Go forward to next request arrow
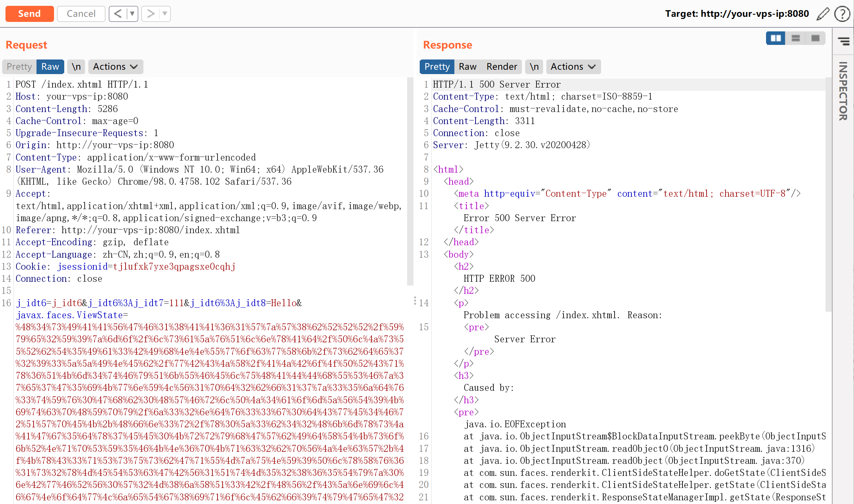This screenshot has height=504, width=854. 150,14
